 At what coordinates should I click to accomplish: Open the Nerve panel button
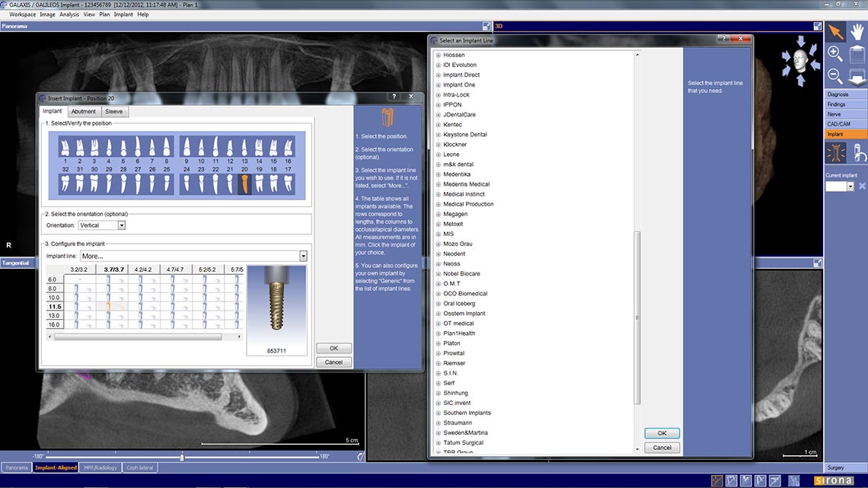[x=846, y=114]
